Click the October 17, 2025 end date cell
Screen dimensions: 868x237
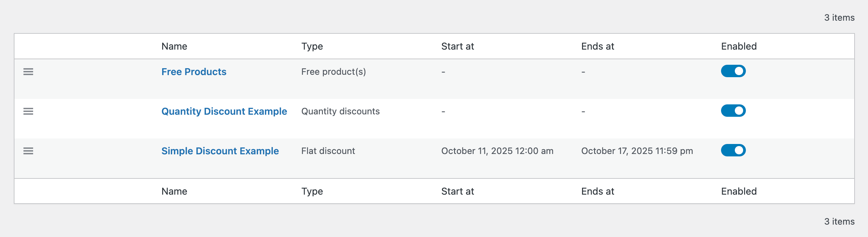637,151
